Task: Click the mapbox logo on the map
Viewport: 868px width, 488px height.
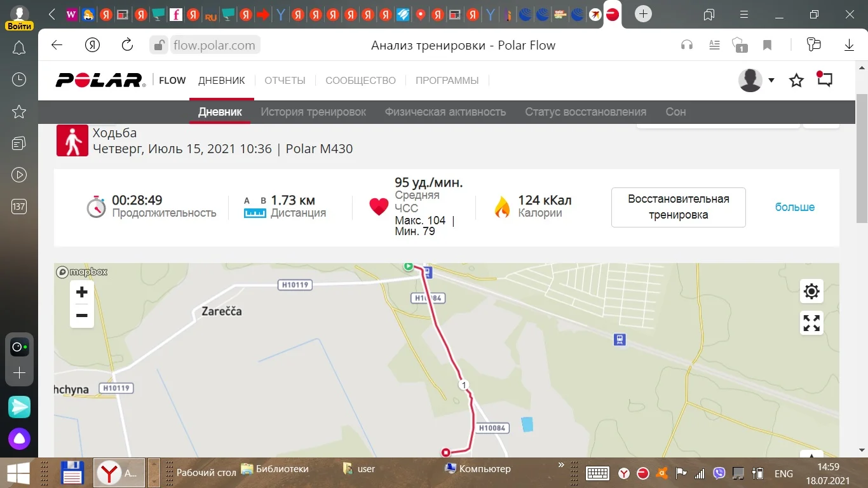Action: pos(82,272)
